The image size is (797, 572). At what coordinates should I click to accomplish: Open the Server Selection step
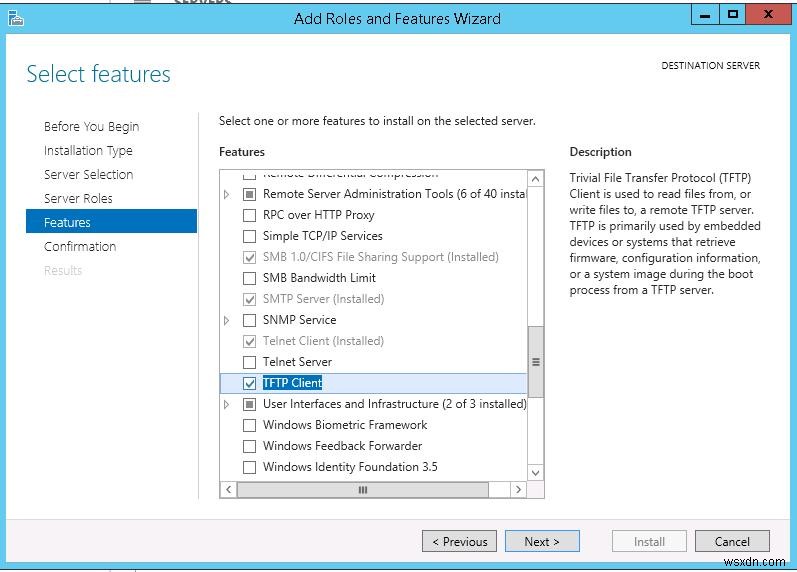point(88,174)
